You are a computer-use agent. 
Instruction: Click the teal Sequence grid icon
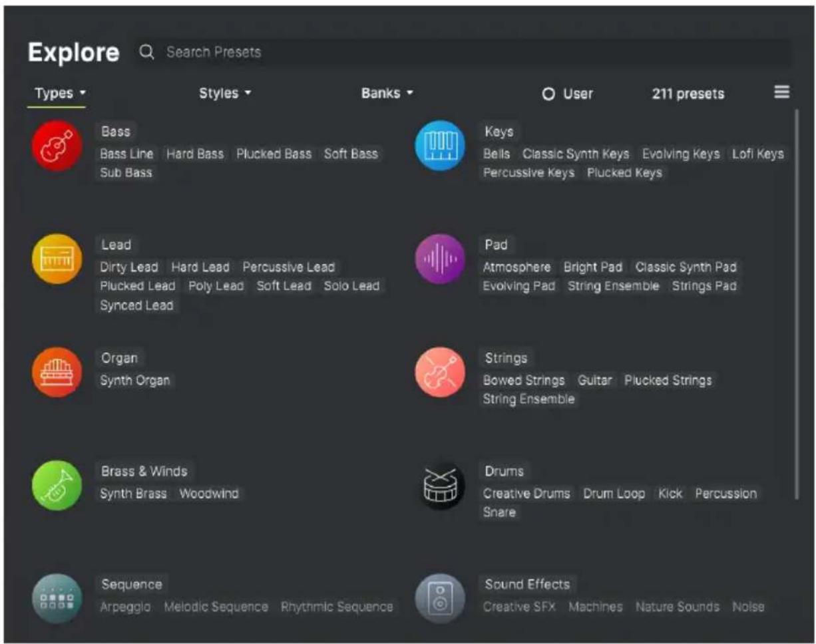(x=57, y=599)
